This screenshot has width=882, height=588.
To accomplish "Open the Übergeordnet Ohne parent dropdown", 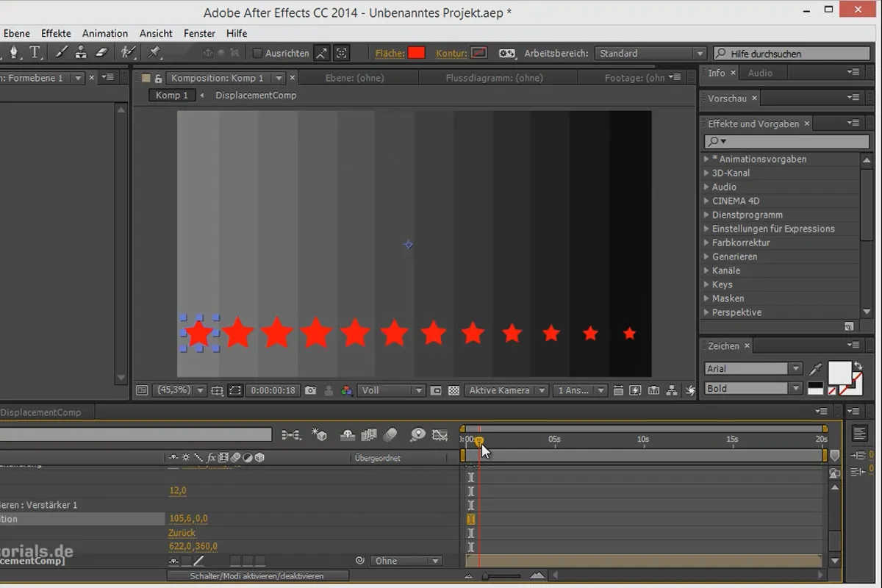I will (x=406, y=561).
